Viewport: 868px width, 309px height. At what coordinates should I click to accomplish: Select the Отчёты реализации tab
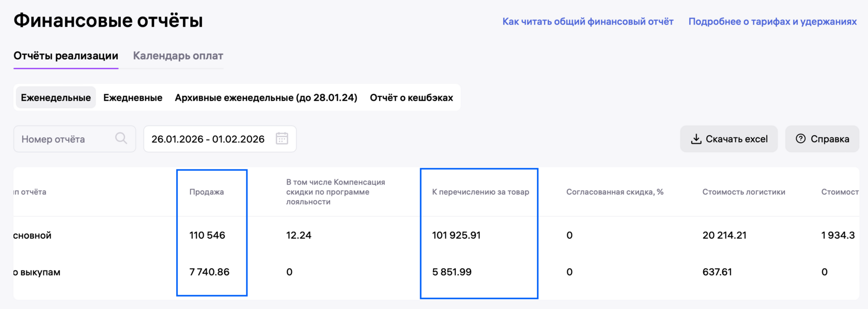[x=66, y=56]
